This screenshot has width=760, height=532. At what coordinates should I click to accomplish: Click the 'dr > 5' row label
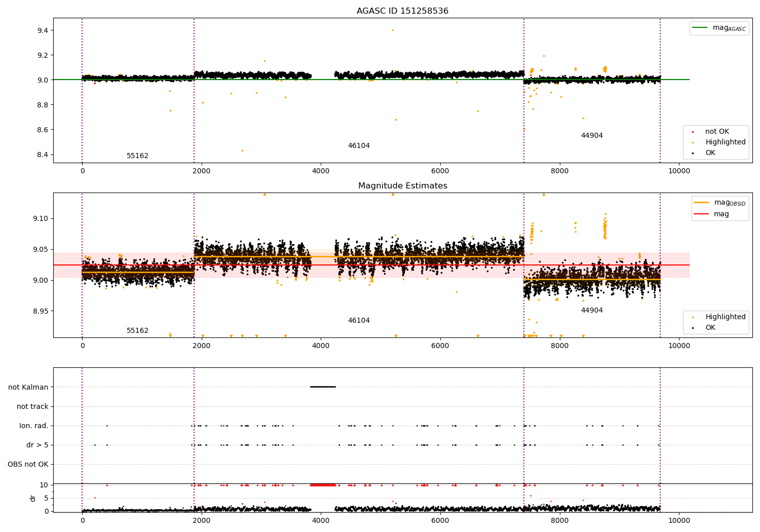[x=37, y=445]
